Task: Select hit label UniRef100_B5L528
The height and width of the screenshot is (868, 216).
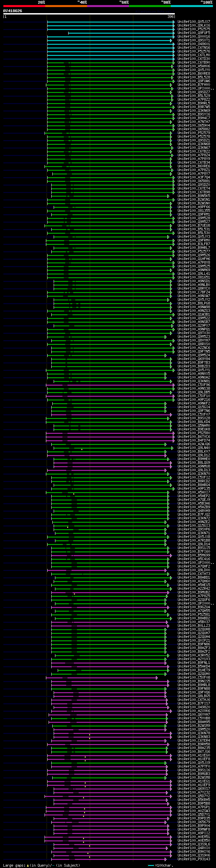Action: click(x=194, y=77)
